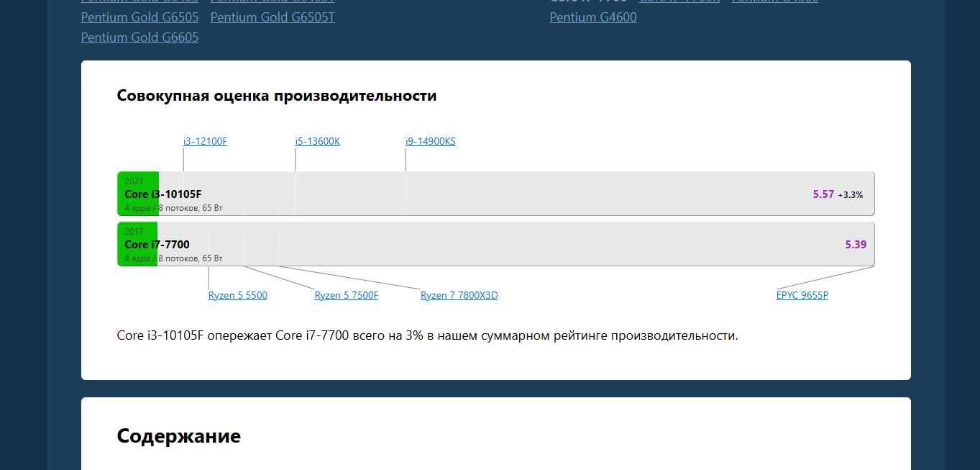Image resolution: width=980 pixels, height=470 pixels.
Task: Click the specs line under Core i7-7700
Action: click(x=173, y=258)
